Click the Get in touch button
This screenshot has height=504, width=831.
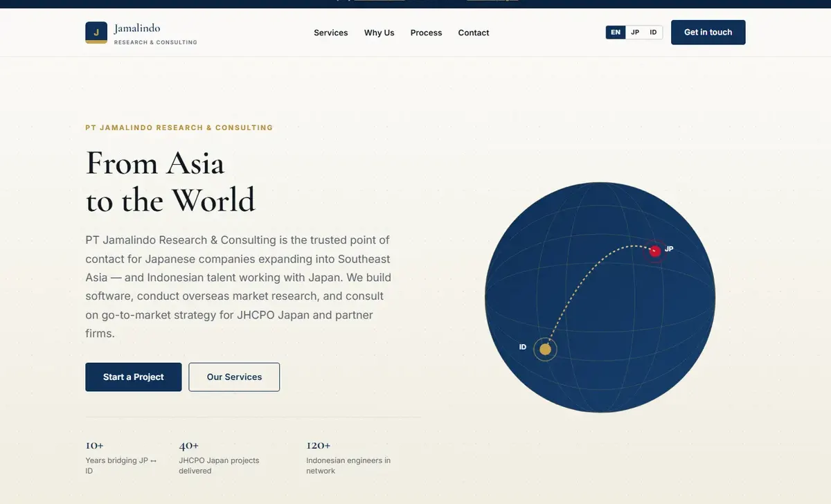[708, 33]
